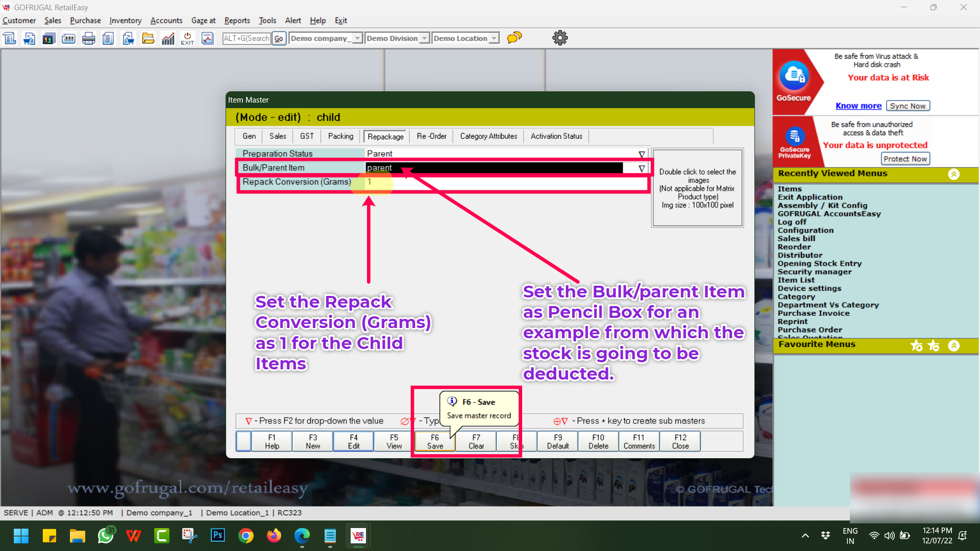The image size is (980, 551).
Task: Open the Demo Division dropdown
Action: pyautogui.click(x=424, y=38)
